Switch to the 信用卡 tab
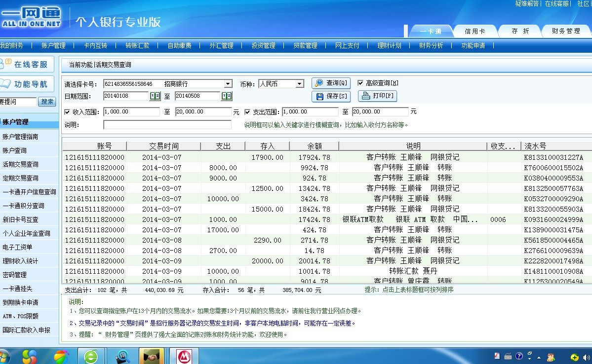 [474, 31]
